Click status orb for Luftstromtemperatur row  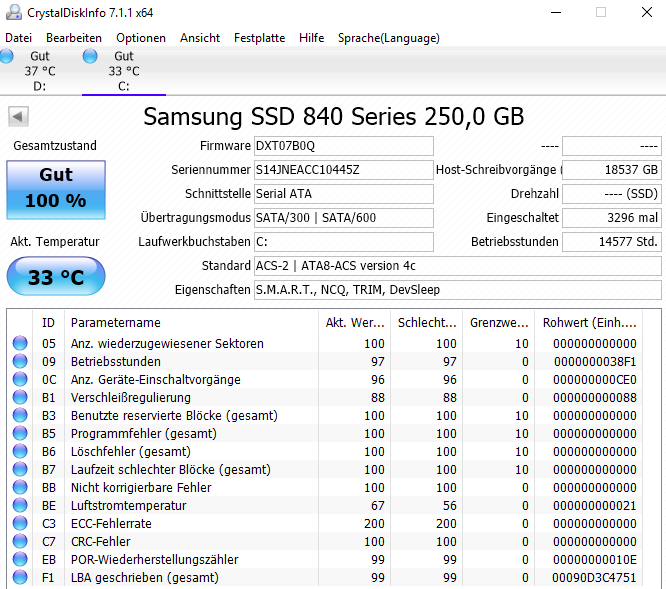tap(20, 505)
